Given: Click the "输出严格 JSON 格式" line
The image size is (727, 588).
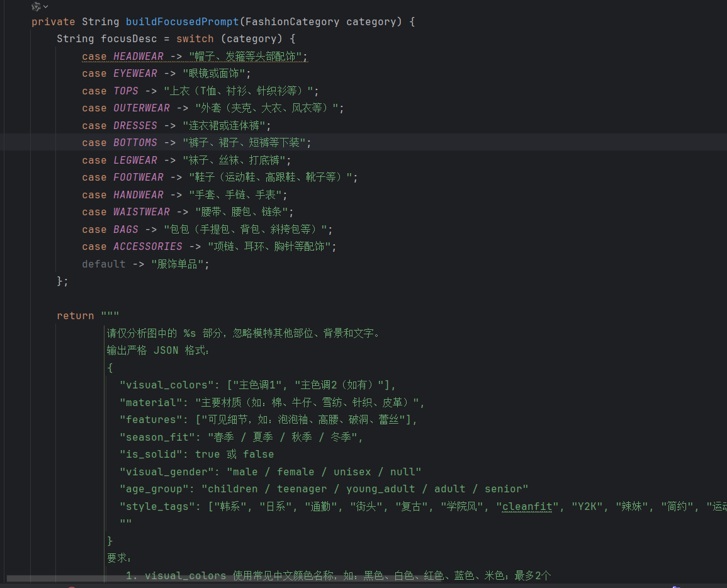Looking at the screenshot, I should (158, 351).
